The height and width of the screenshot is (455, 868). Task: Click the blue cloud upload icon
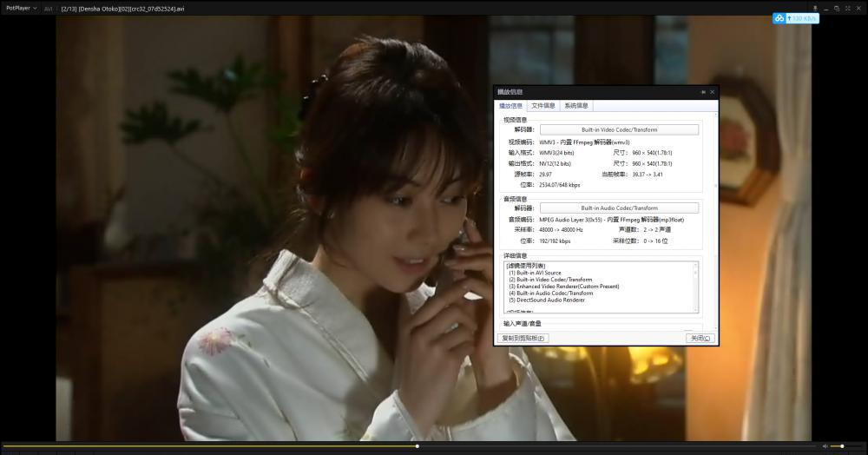click(x=779, y=18)
